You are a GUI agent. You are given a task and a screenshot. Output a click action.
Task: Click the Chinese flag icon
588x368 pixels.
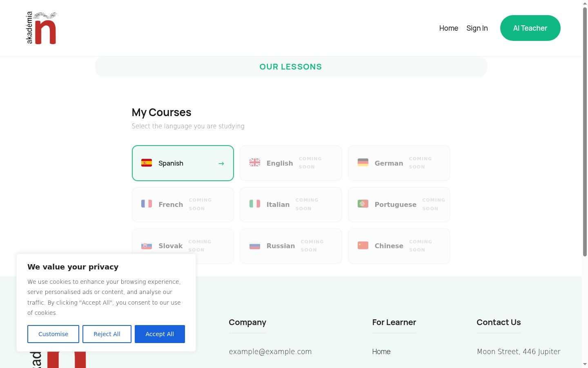[363, 246]
